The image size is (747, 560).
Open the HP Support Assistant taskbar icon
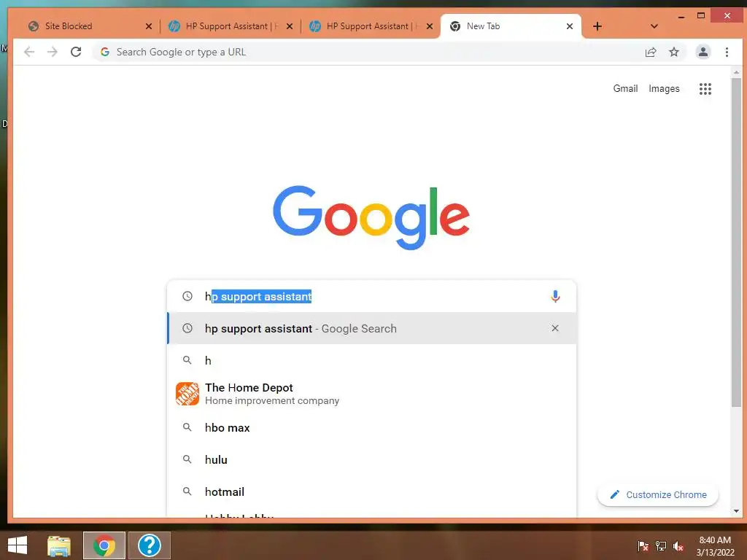pyautogui.click(x=149, y=545)
